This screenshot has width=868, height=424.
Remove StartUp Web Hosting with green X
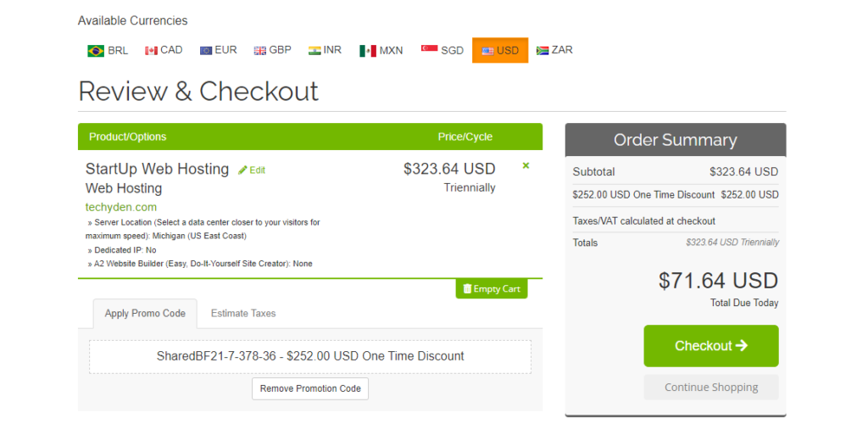pos(526,165)
